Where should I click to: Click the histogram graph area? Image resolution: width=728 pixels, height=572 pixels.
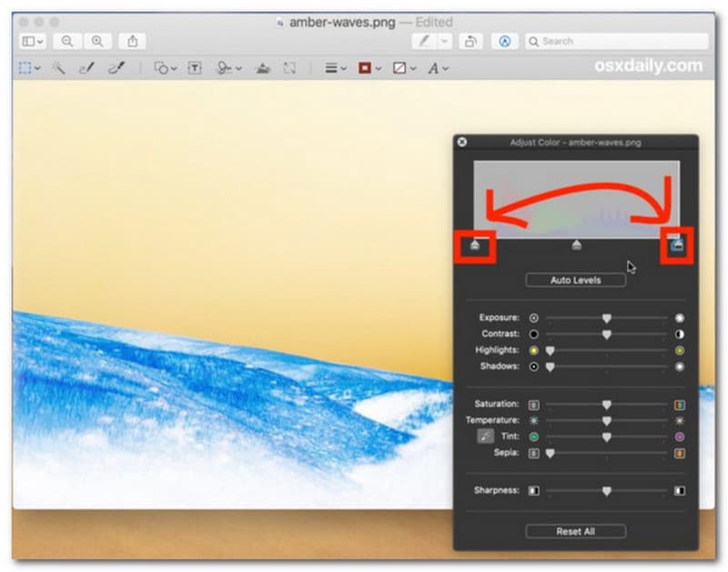click(577, 199)
